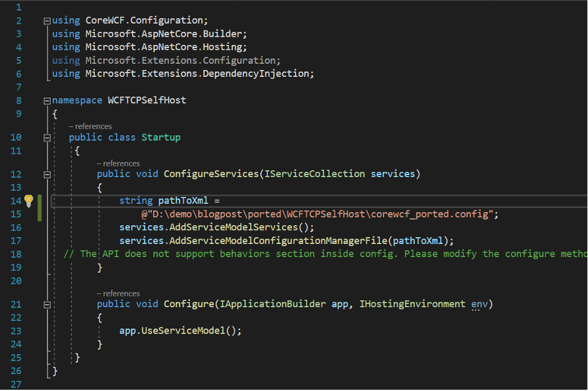Viewport: 588px width, 391px height.
Task: Click the green modified-lines margin indicator
Action: tap(38, 206)
